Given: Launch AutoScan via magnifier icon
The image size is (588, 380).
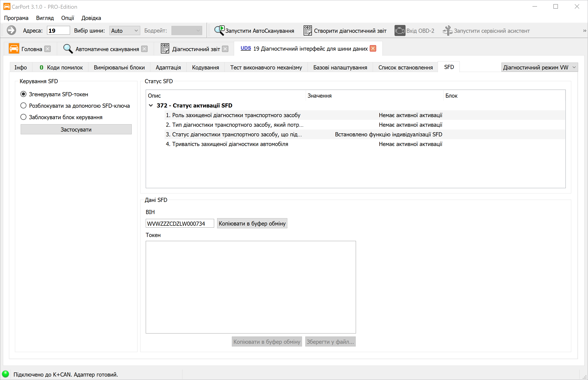Looking at the screenshot, I should pyautogui.click(x=219, y=31).
